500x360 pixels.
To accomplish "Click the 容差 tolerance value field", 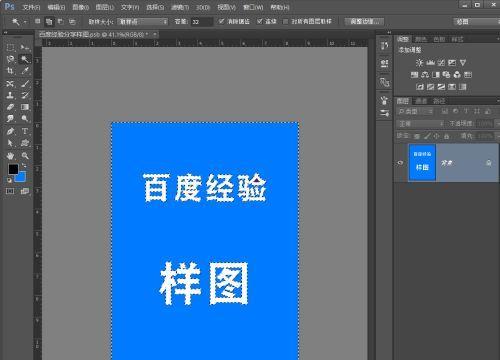I will 202,22.
